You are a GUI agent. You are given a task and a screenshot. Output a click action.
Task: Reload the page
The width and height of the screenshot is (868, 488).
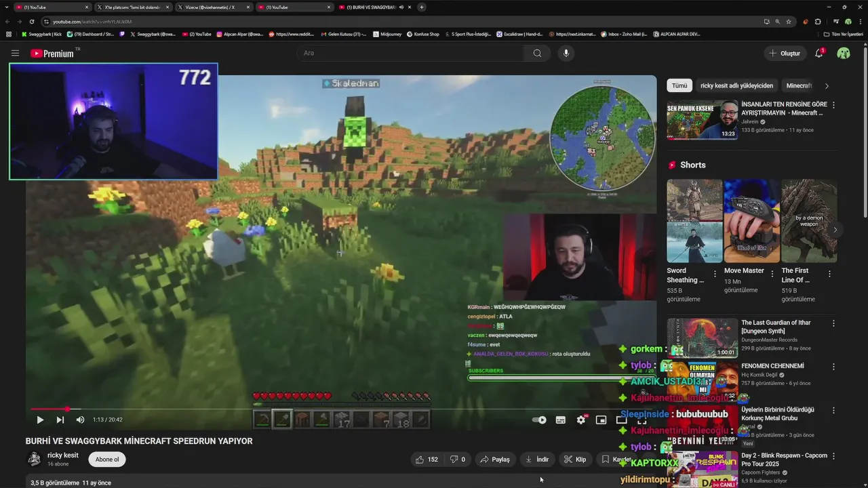click(31, 22)
